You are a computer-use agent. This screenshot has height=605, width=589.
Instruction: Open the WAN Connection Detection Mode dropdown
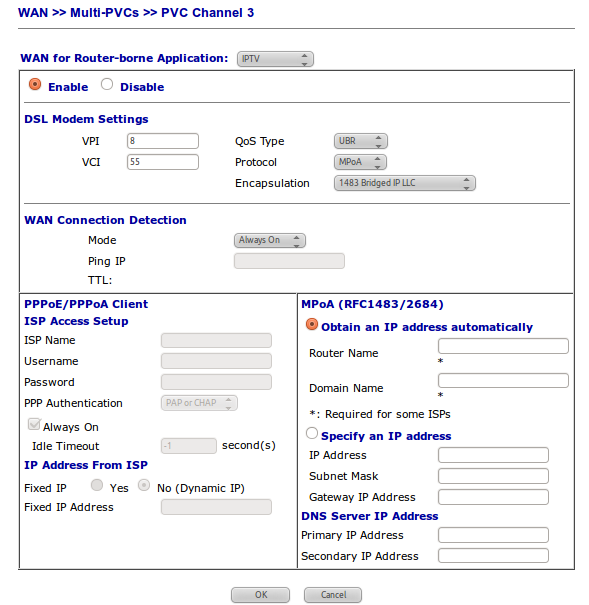point(270,240)
